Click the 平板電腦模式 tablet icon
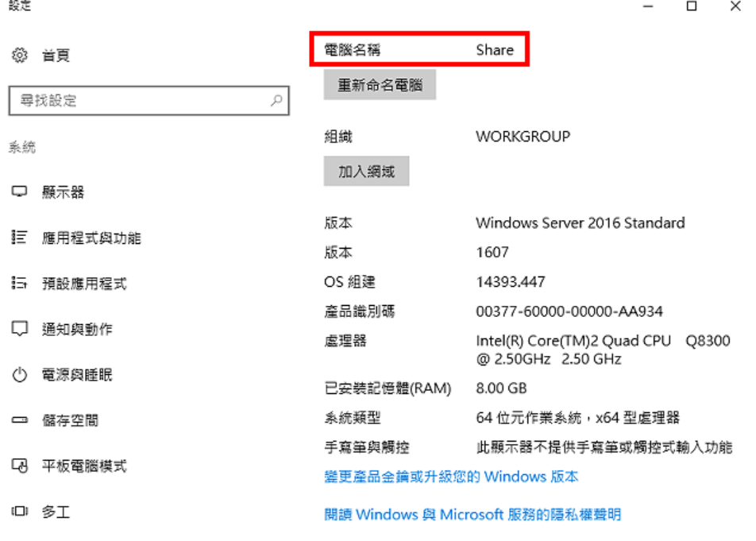 [x=20, y=466]
